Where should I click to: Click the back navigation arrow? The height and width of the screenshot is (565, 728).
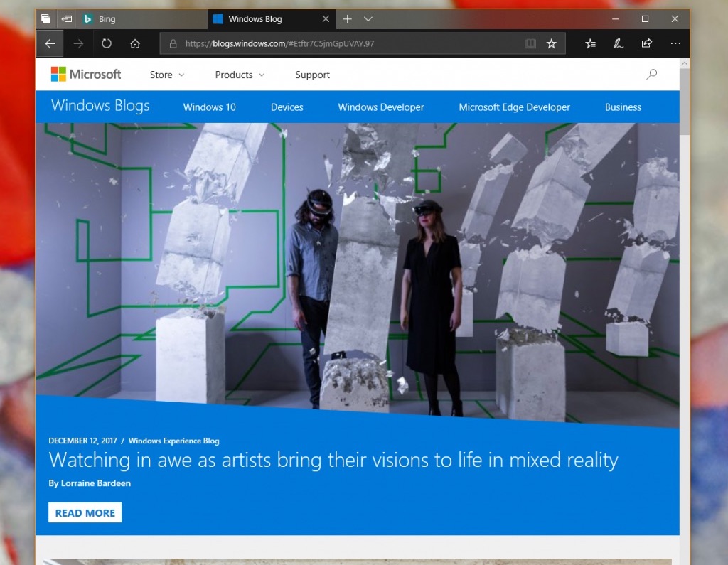pyautogui.click(x=50, y=43)
